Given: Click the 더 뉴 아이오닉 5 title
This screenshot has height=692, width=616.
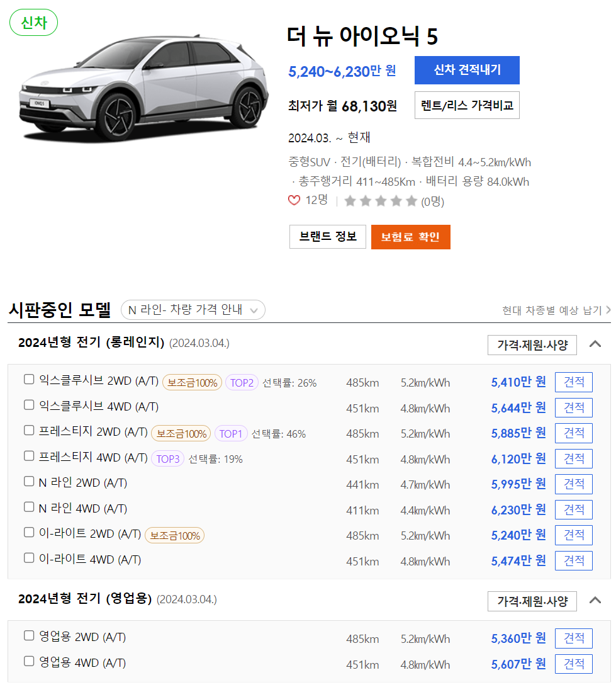Looking at the screenshot, I should (362, 36).
